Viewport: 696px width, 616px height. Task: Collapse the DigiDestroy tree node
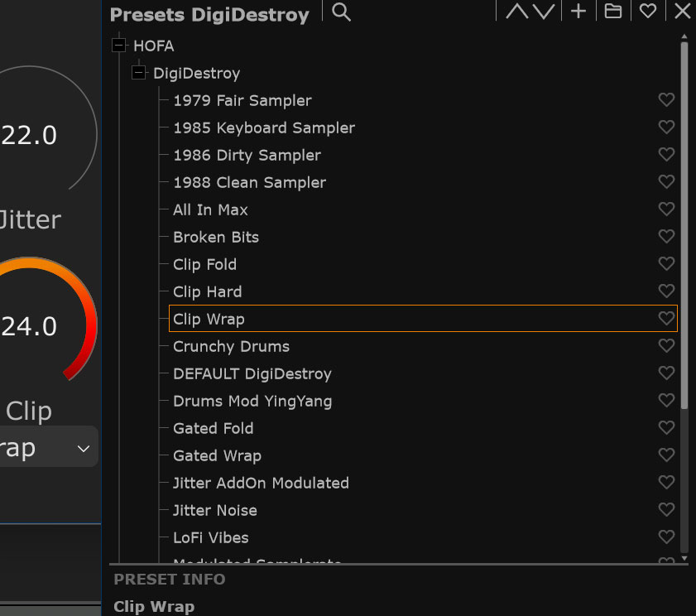pos(138,72)
